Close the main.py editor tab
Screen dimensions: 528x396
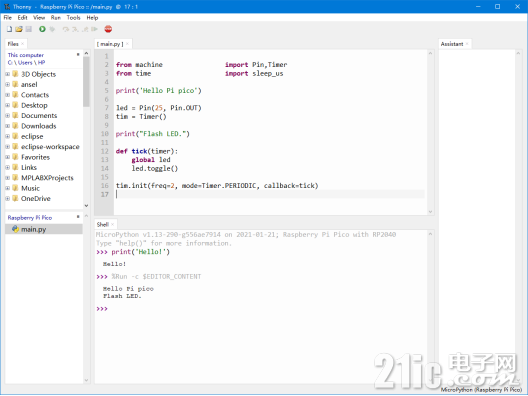pos(128,44)
